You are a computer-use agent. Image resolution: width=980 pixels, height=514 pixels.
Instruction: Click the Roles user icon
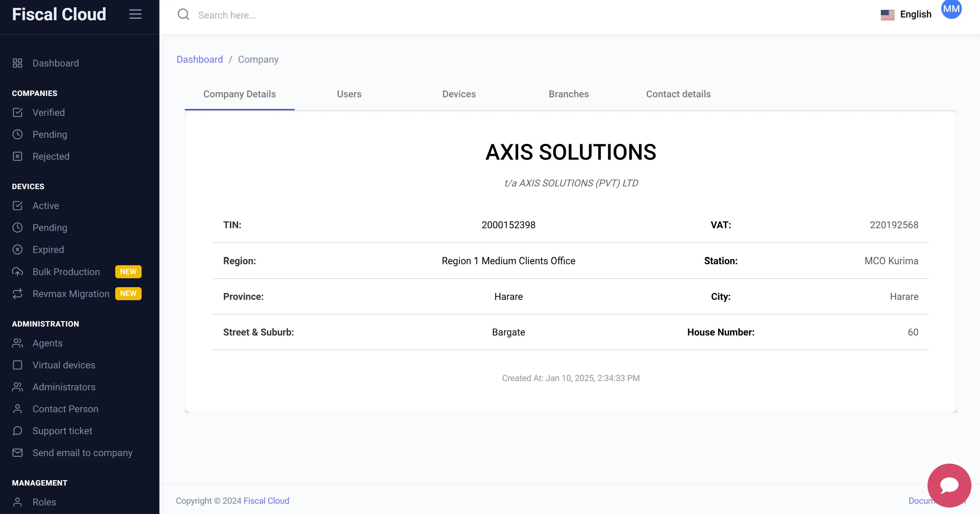(x=17, y=502)
